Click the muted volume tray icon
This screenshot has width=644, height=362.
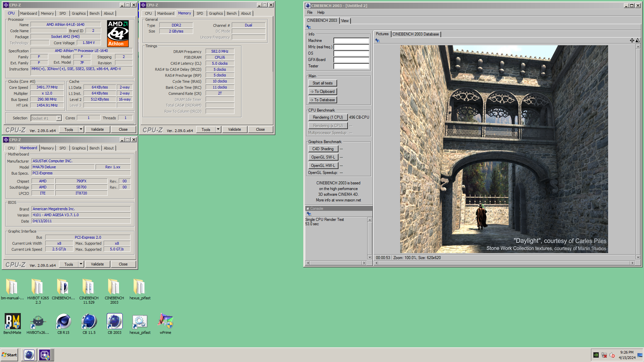tap(612, 355)
